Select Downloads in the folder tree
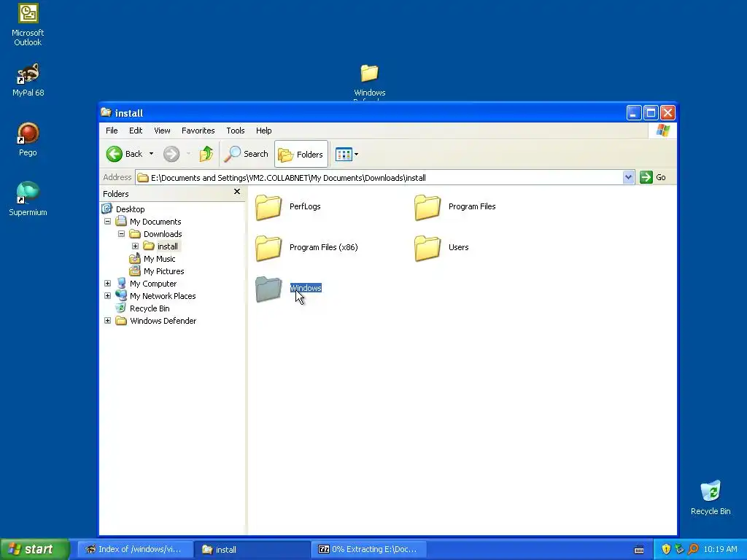The image size is (747, 560). pos(163,234)
